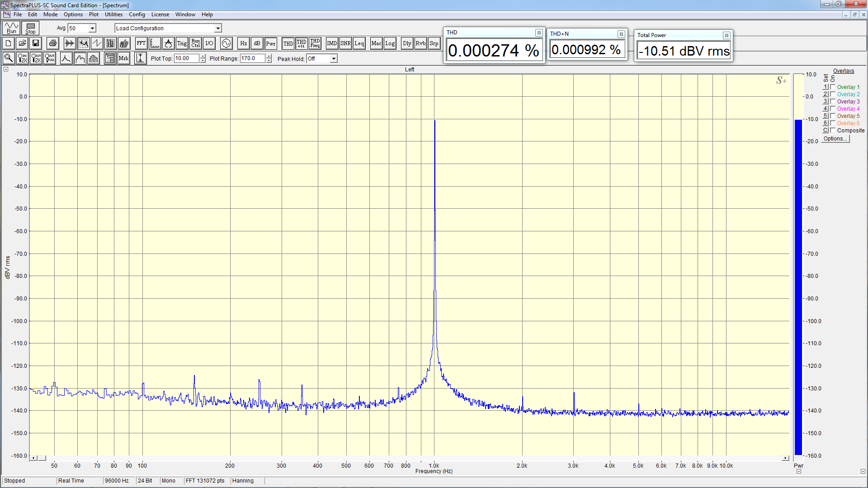Screen dimensions: 868x488
Task: Click the SNR toolbar icon
Action: 345,43
